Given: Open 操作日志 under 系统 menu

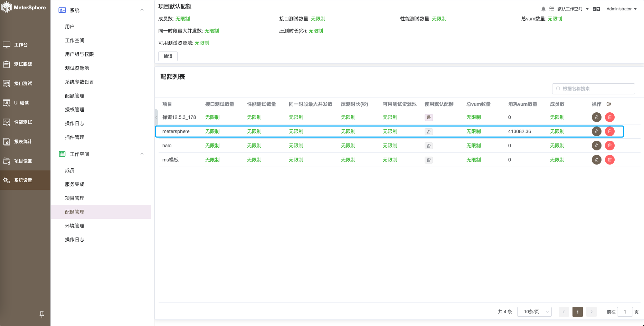Looking at the screenshot, I should click(101, 123).
